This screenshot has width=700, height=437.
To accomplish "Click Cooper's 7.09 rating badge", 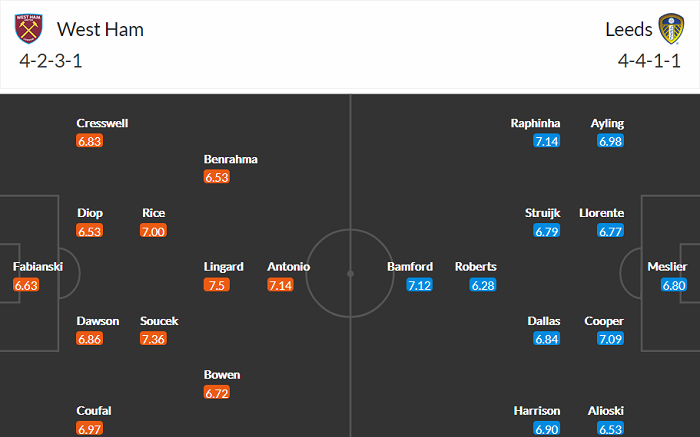I will click(610, 340).
